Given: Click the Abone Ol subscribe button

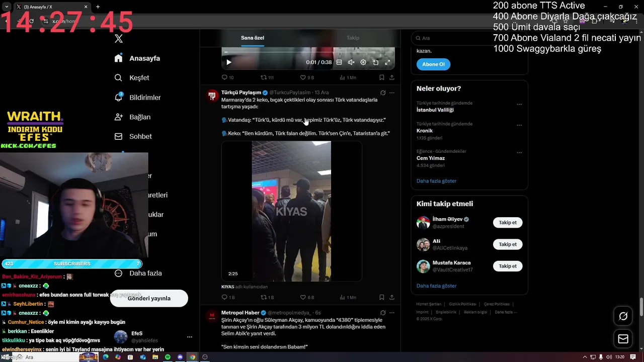Looking at the screenshot, I should click(433, 64).
